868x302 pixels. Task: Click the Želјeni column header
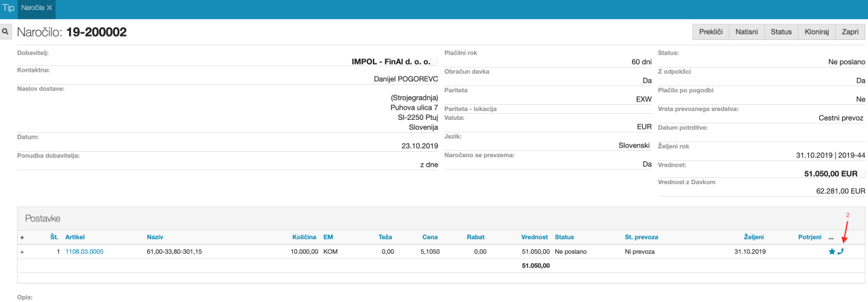tap(753, 238)
